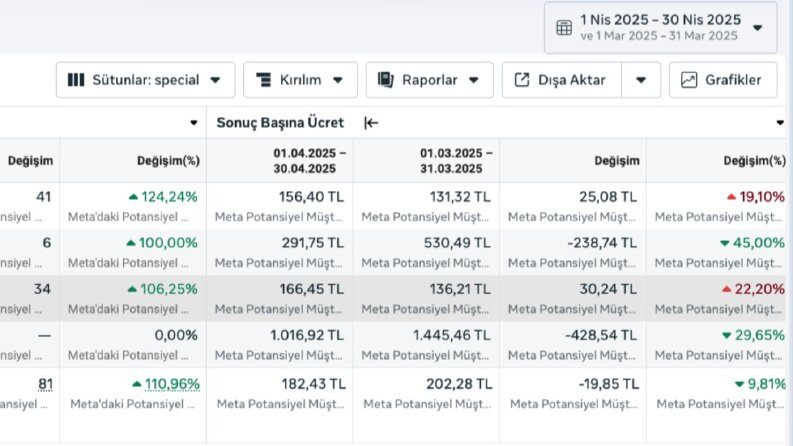Select the -238,74 TL change cell

click(x=573, y=252)
